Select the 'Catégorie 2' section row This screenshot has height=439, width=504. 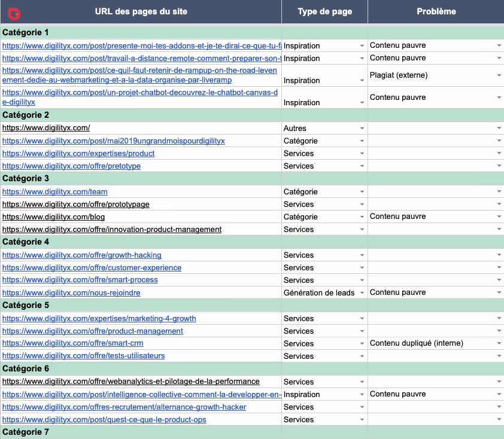click(252, 115)
